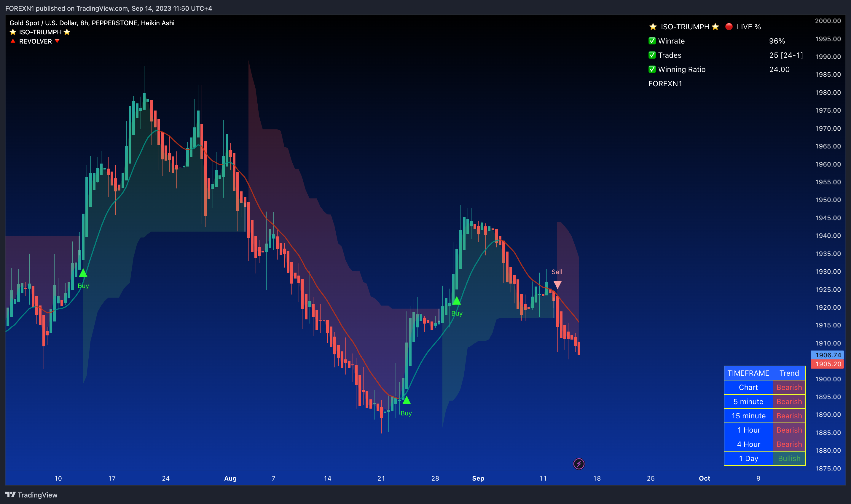The width and height of the screenshot is (851, 504).
Task: Click the green Buy triangle near July 13
Action: click(x=83, y=273)
